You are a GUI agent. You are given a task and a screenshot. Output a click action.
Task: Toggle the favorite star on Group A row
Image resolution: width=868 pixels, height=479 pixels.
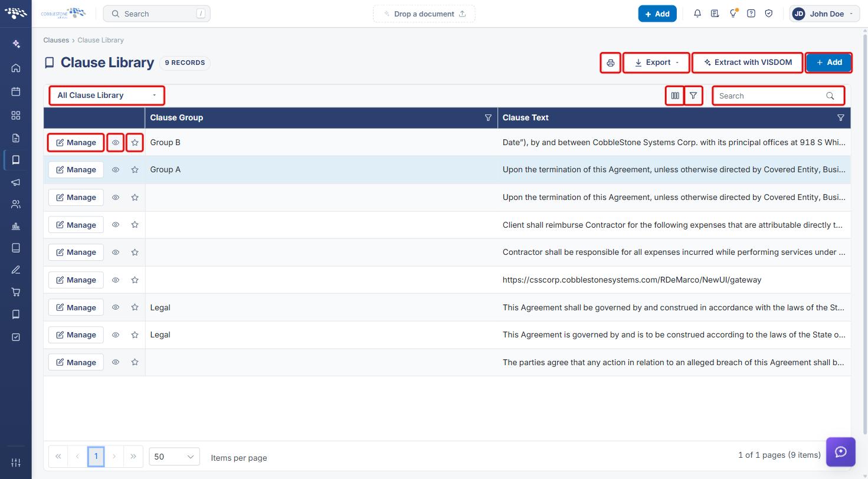click(135, 170)
